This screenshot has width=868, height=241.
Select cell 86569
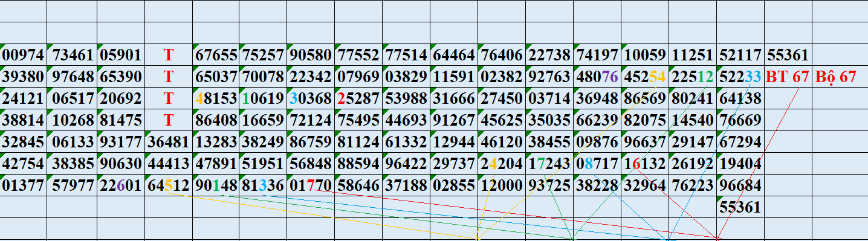pyautogui.click(x=645, y=98)
